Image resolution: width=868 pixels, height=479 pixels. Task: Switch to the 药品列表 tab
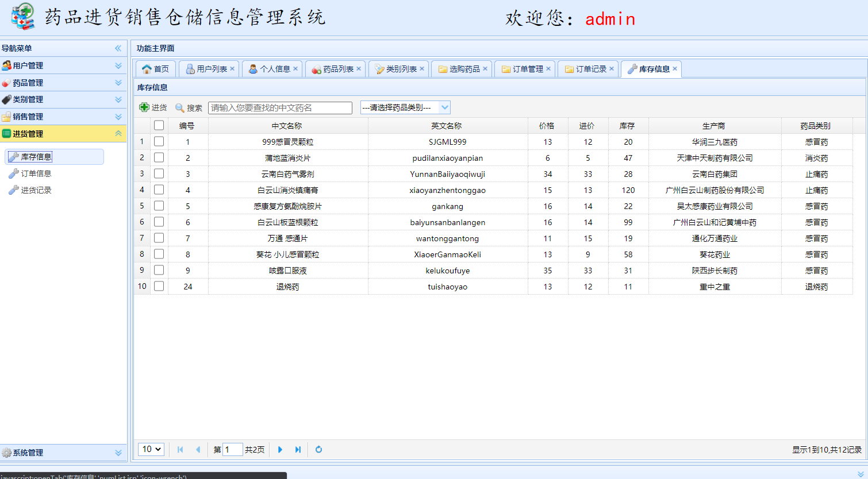[x=335, y=68]
